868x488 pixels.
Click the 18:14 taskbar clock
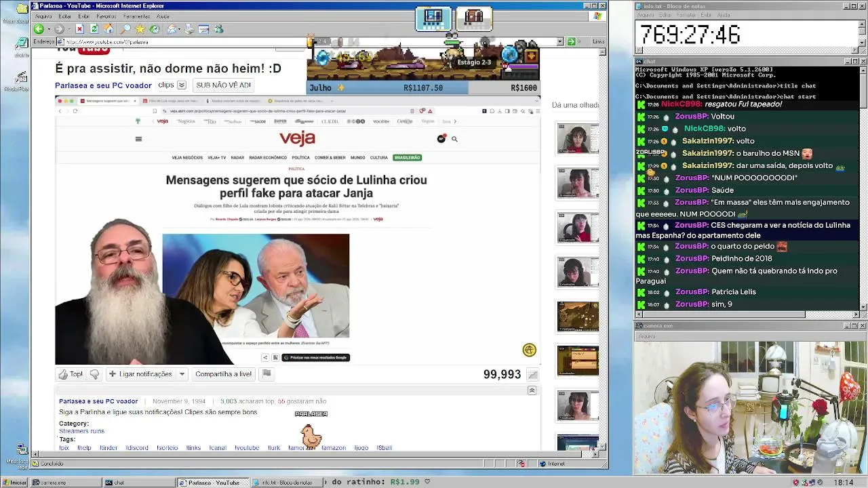844,483
